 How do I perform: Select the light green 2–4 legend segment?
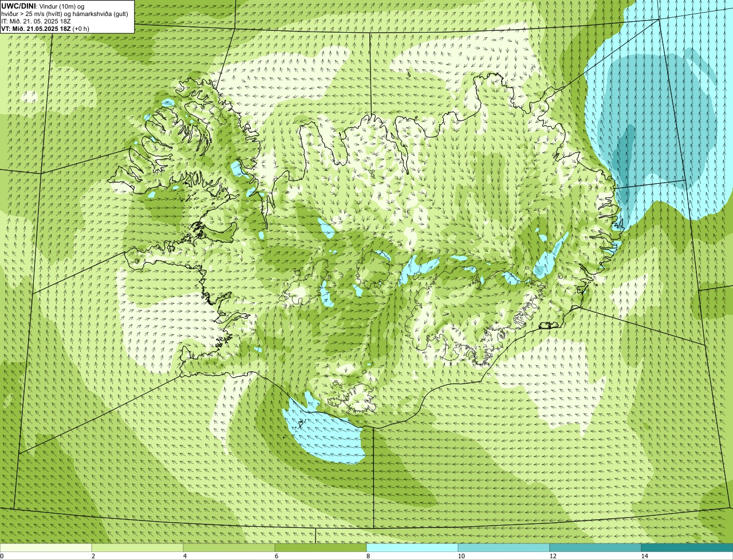tap(137, 547)
